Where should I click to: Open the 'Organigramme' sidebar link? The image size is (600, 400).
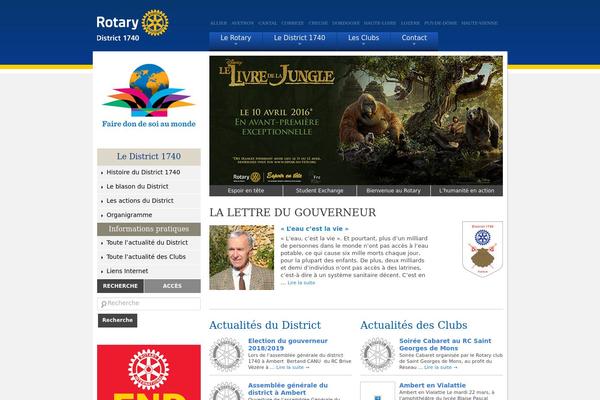click(129, 215)
